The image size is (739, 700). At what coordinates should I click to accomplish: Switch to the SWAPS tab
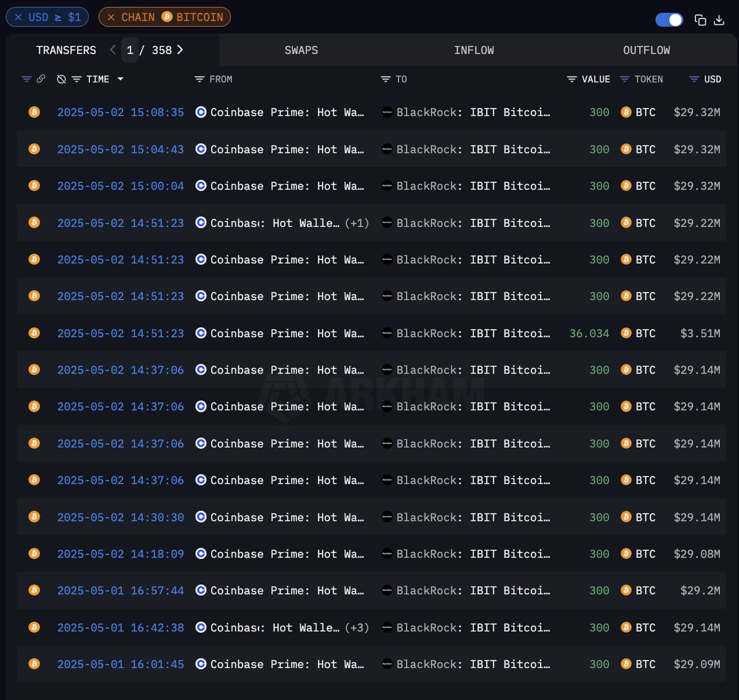tap(301, 50)
